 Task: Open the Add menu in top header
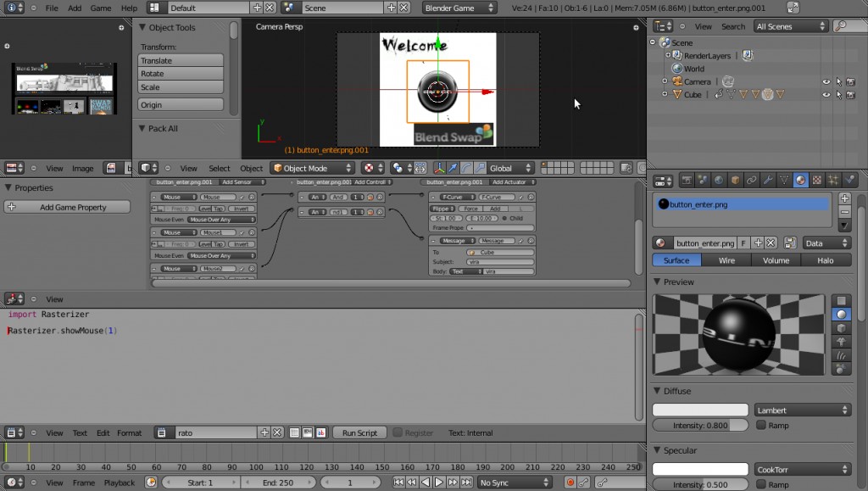click(x=74, y=8)
